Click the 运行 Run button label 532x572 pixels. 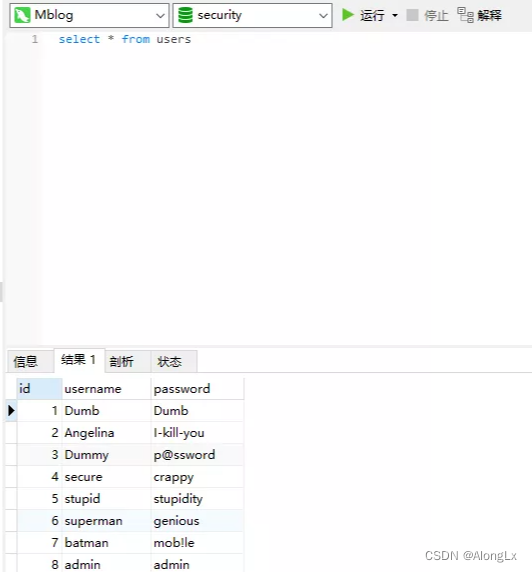click(x=372, y=15)
